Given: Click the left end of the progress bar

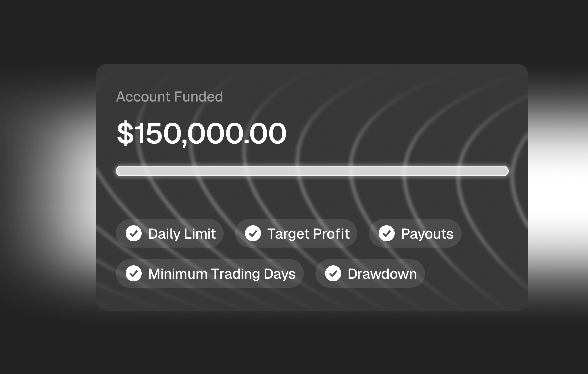Looking at the screenshot, I should (120, 171).
